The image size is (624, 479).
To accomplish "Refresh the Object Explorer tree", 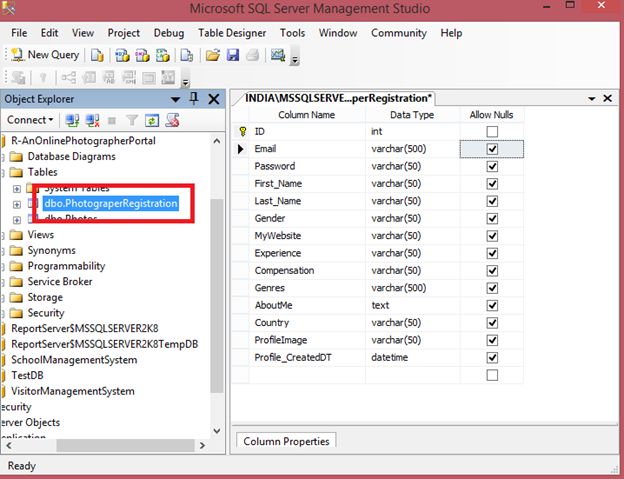I will point(152,120).
